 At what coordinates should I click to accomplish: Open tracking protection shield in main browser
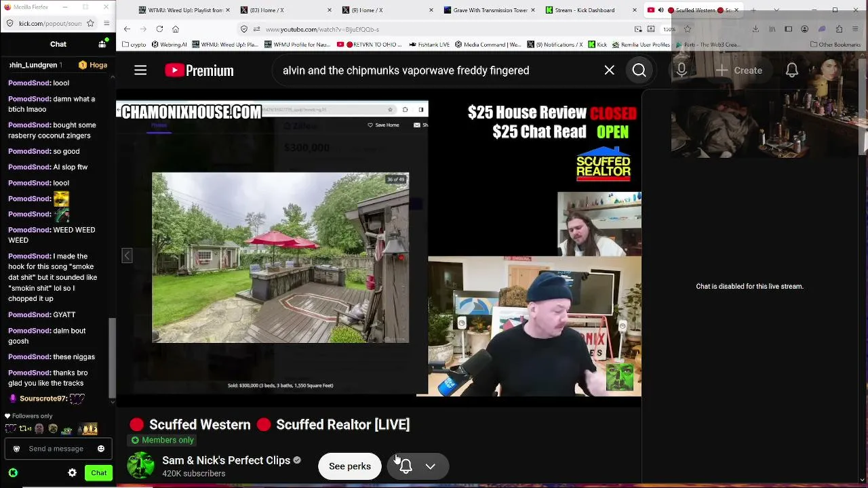(244, 29)
